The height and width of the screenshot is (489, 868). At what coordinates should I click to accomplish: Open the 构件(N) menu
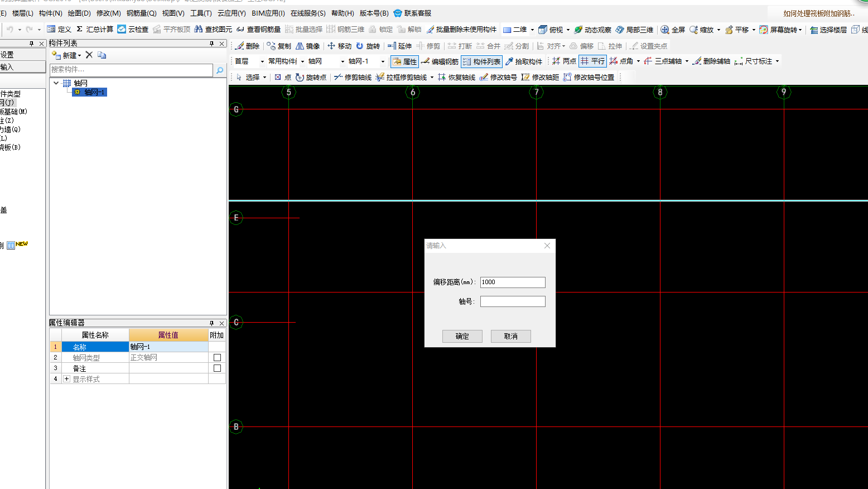(51, 13)
